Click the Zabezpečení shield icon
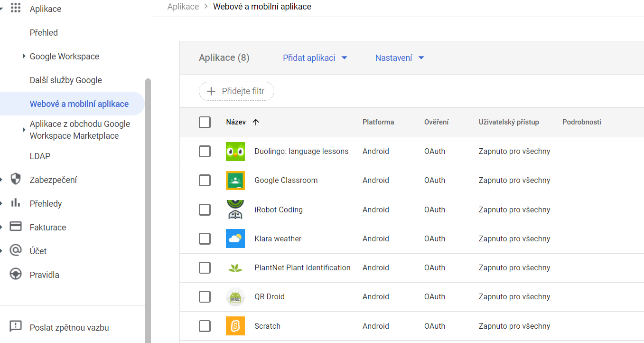This screenshot has width=644, height=343. (16, 180)
